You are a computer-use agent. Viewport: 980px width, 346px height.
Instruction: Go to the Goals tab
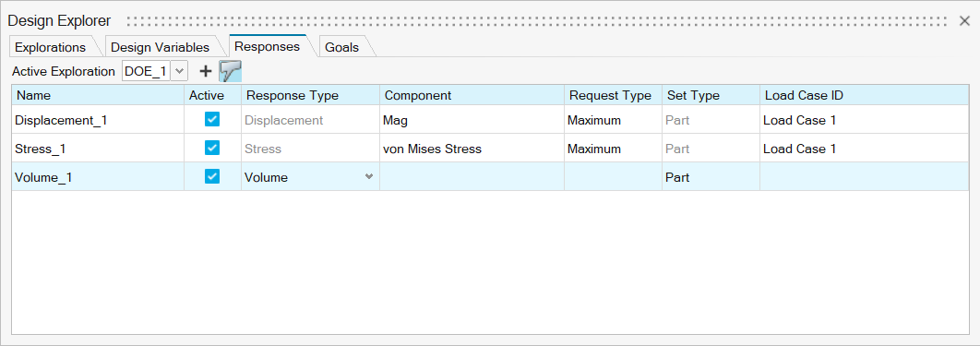pyautogui.click(x=341, y=47)
